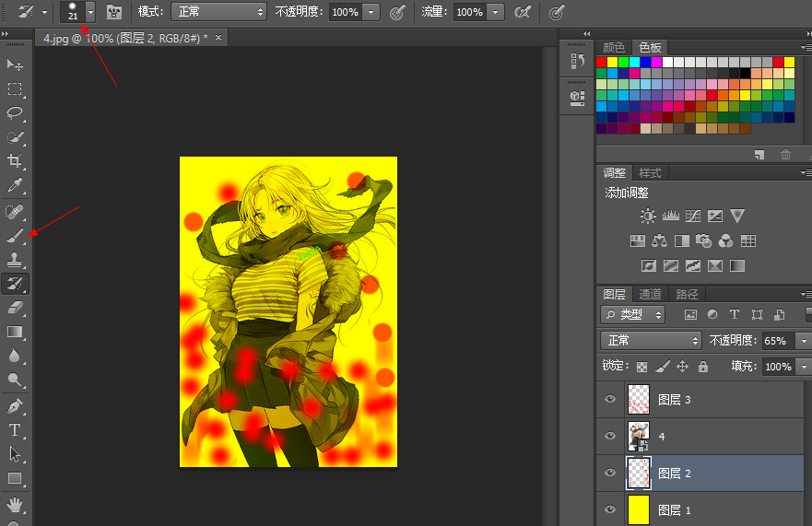Switch to 路径 tab
This screenshot has height=526, width=812.
coord(688,294)
